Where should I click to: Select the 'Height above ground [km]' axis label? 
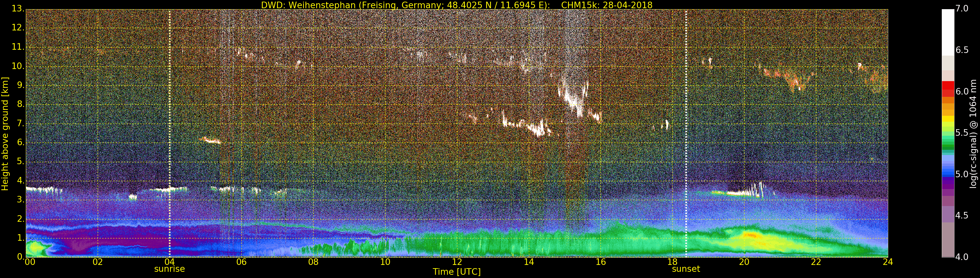point(5,133)
